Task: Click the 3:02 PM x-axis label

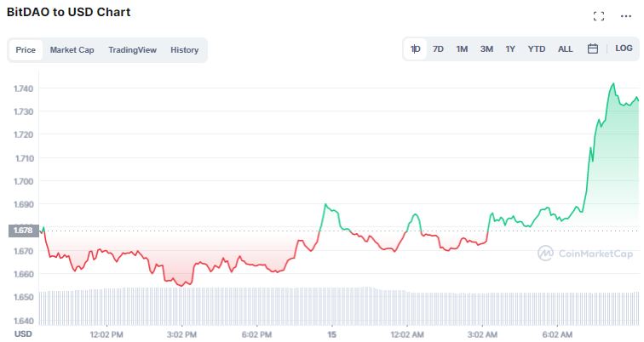Action: [x=181, y=334]
